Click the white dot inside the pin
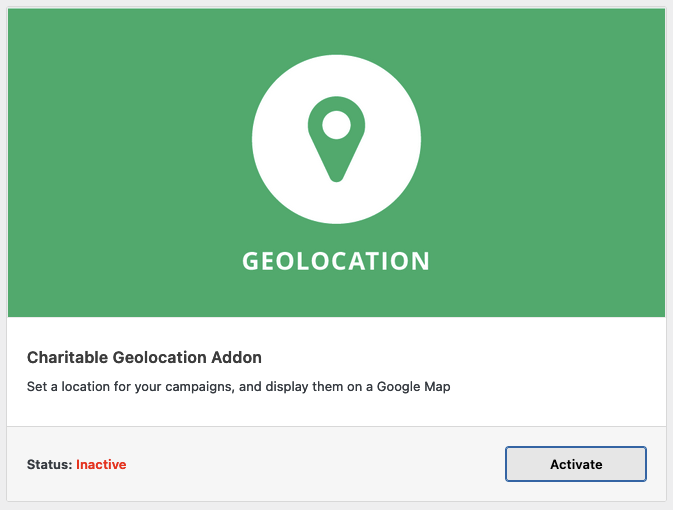The width and height of the screenshot is (673, 510). coord(336,125)
